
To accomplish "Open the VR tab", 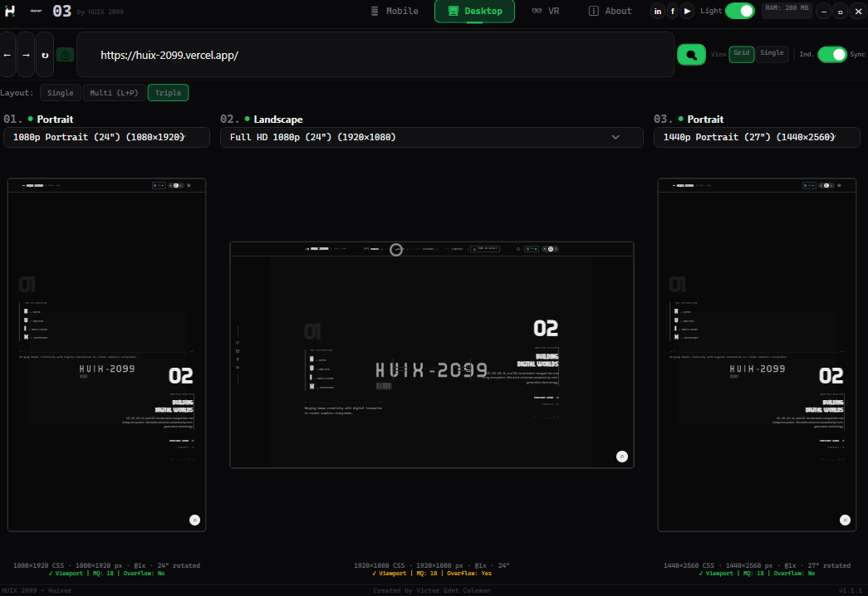I will coord(546,11).
